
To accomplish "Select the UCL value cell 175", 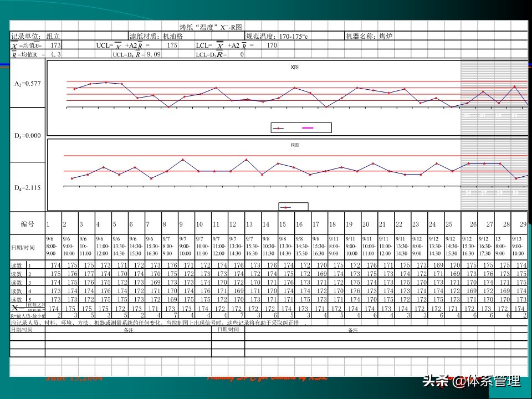I will coord(172,45).
